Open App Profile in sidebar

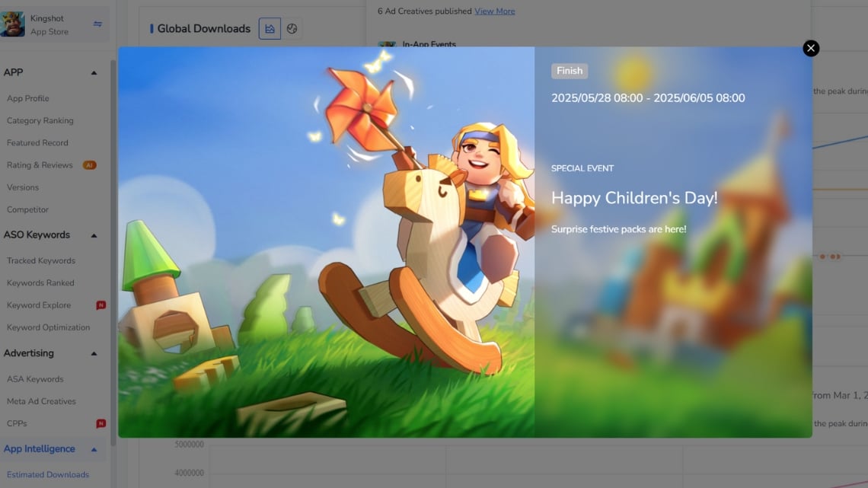(x=27, y=98)
